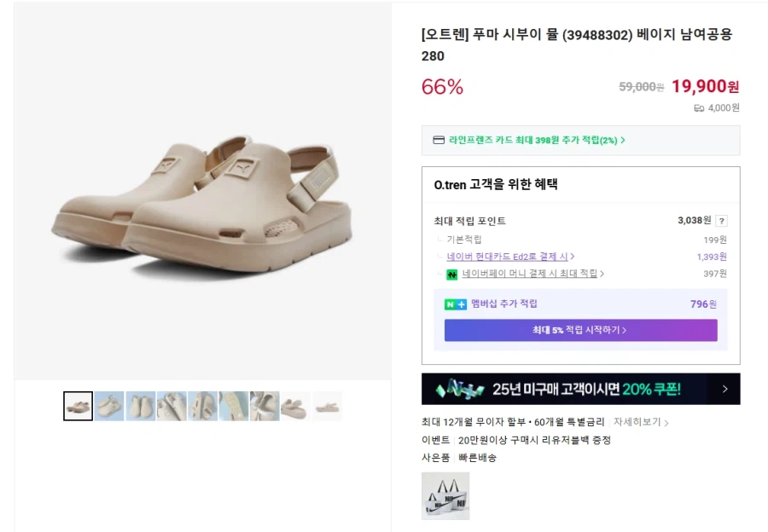Click the credit card icon beside 라인프렌즈 카드
Screen dimensions: 768x532
[x=437, y=139]
